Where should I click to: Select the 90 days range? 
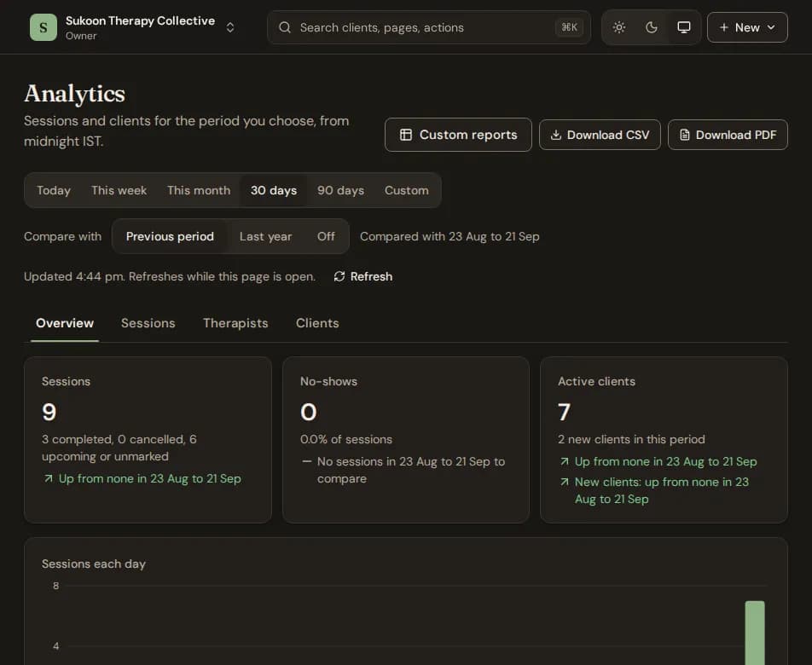click(340, 190)
